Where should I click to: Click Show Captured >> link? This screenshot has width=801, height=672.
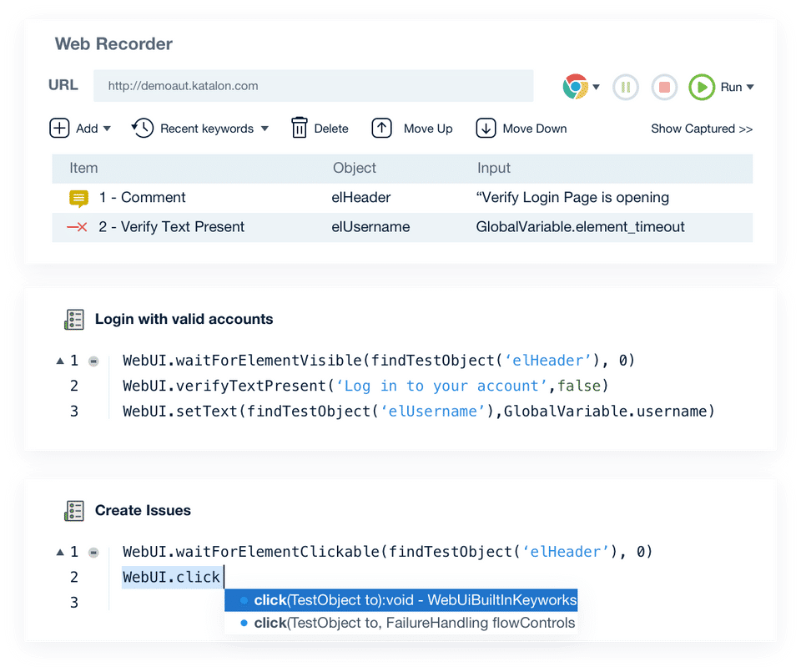(x=702, y=129)
